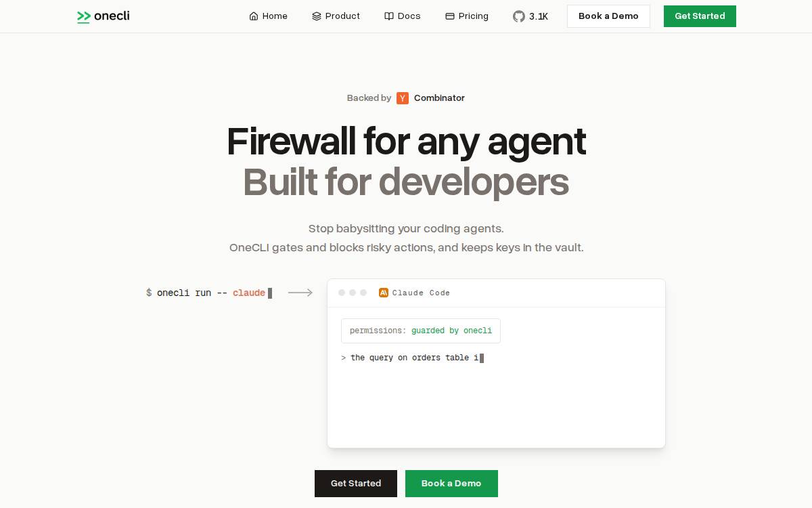Open the Home nav item
The width and height of the screenshot is (812, 508).
[269, 16]
